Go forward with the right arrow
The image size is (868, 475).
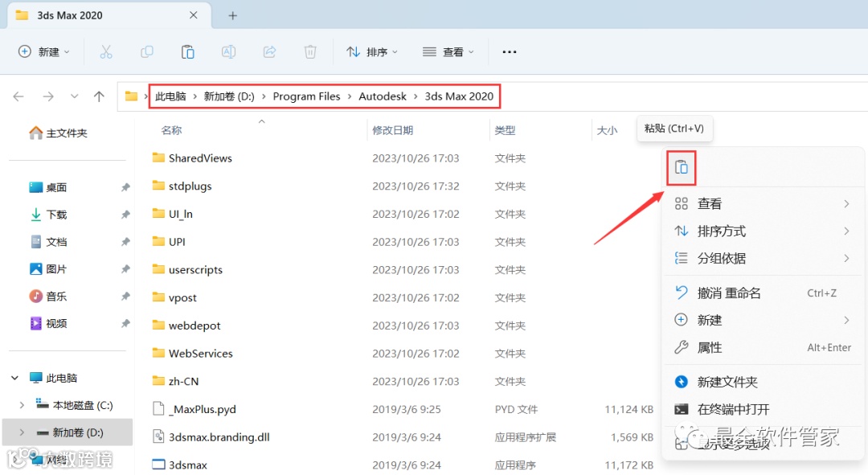[48, 96]
